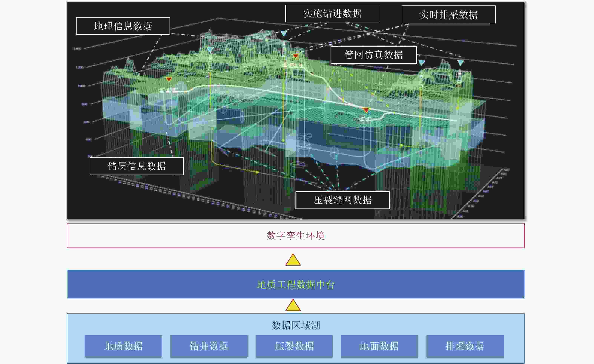Select the 实时排采数据 label box
The width and height of the screenshot is (594, 364).
point(448,15)
